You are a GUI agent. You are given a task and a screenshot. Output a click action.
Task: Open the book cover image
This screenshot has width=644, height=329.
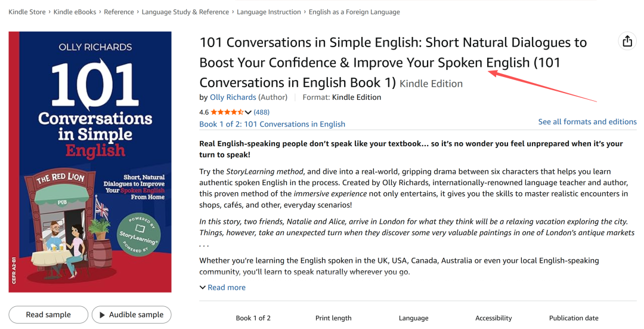pos(90,162)
